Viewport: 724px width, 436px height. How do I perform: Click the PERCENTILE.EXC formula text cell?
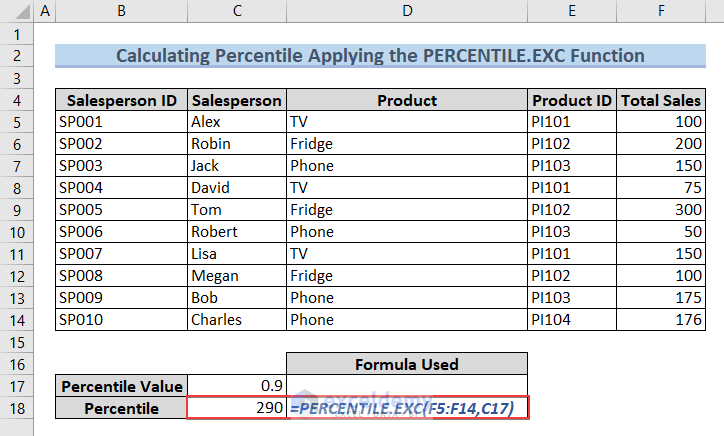407,408
